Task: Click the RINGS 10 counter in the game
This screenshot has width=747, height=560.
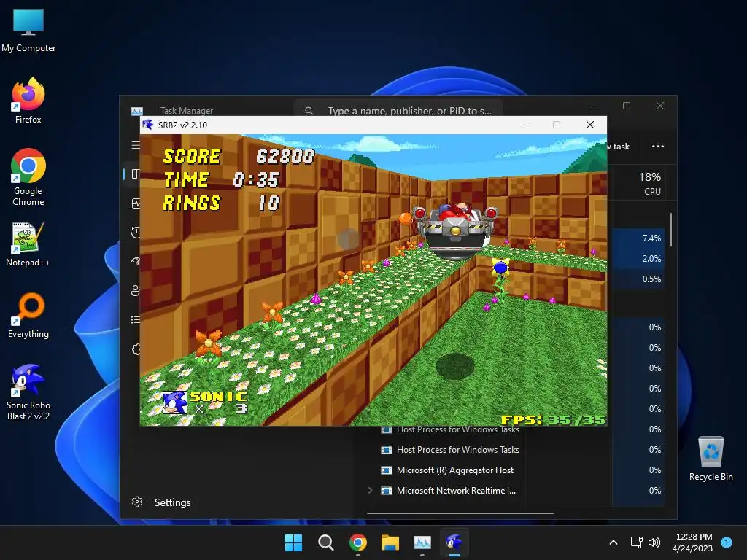Action: pos(222,203)
